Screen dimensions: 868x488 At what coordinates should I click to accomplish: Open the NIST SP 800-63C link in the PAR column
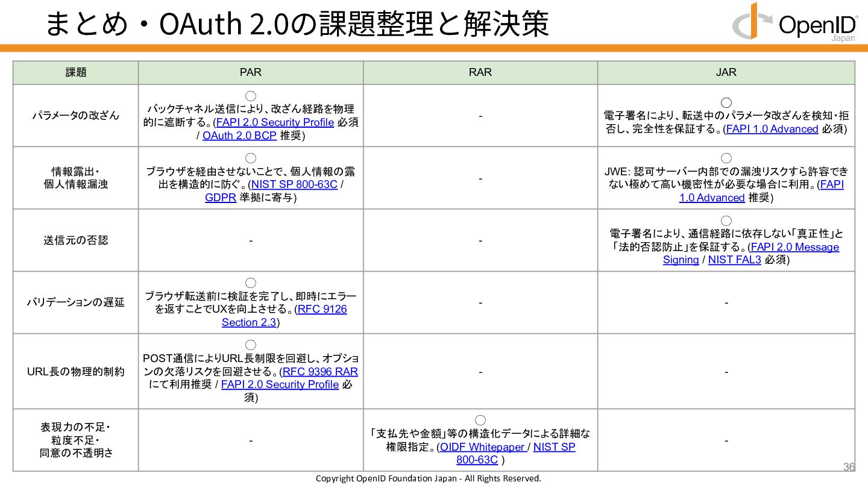[x=294, y=184]
